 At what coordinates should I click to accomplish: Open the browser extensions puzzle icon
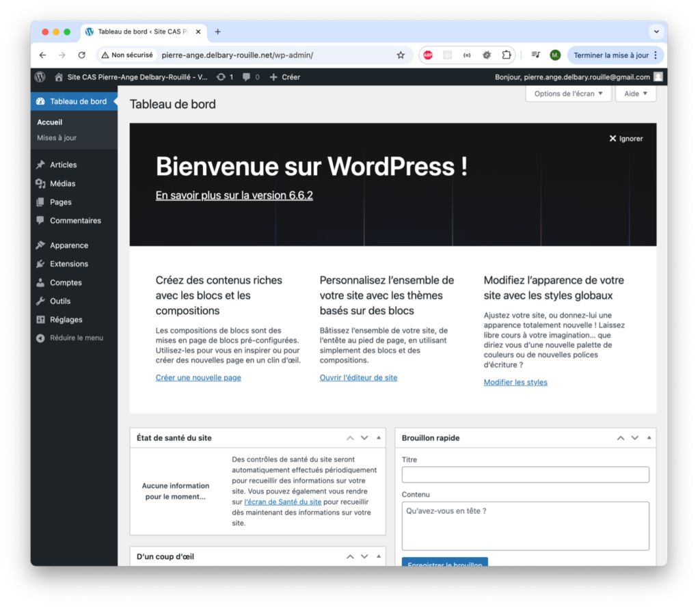[x=507, y=55]
